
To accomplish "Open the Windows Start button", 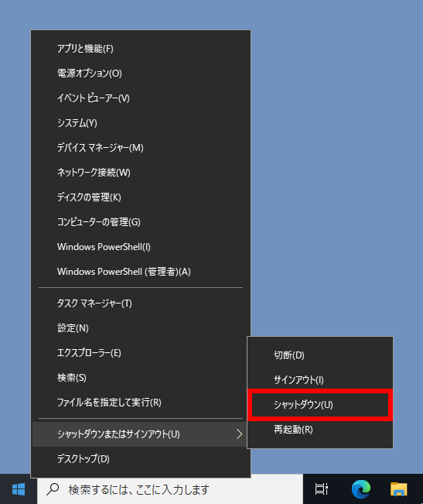I will [x=19, y=489].
